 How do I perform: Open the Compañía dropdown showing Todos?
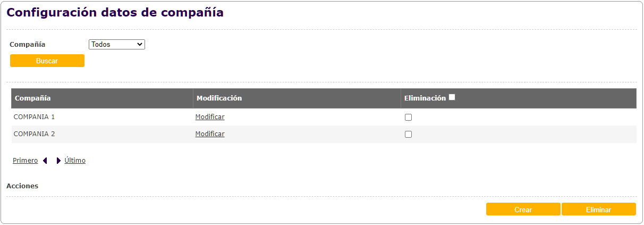pyautogui.click(x=117, y=45)
